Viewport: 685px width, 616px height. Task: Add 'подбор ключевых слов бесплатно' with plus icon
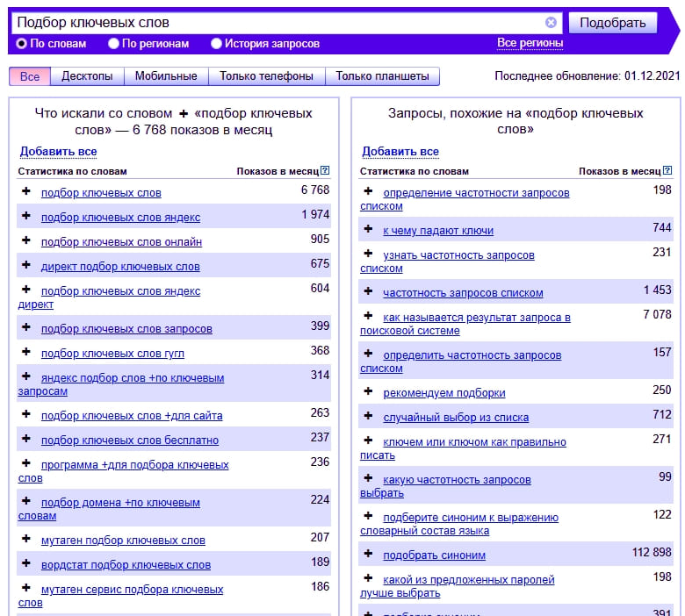[26, 439]
